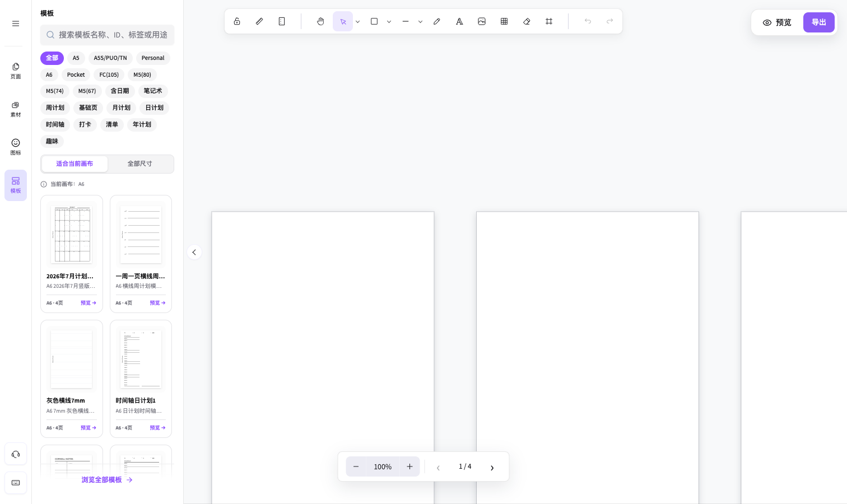This screenshot has width=847, height=504.
Task: Click the 预览 preview button
Action: point(777,22)
